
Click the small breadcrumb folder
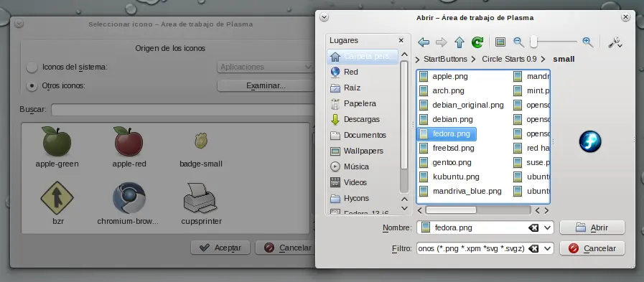(564, 59)
